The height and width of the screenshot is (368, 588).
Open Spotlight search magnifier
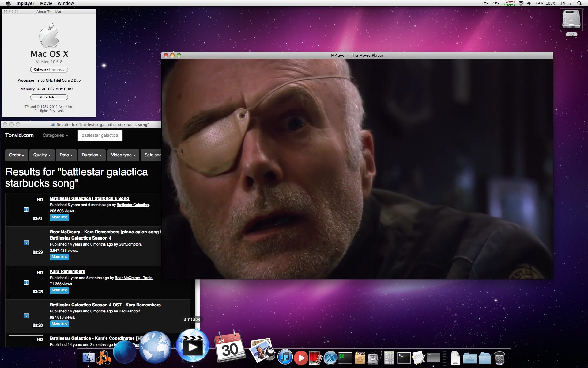coord(579,3)
